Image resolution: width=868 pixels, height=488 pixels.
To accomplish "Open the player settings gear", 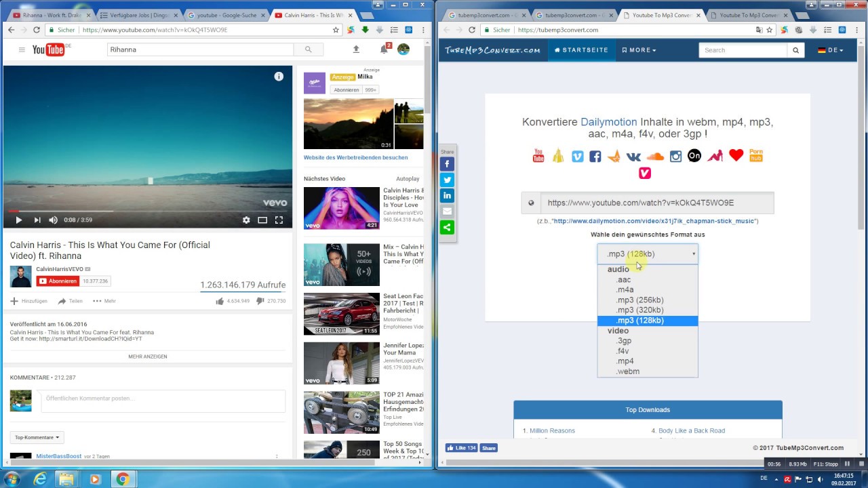I will [246, 220].
